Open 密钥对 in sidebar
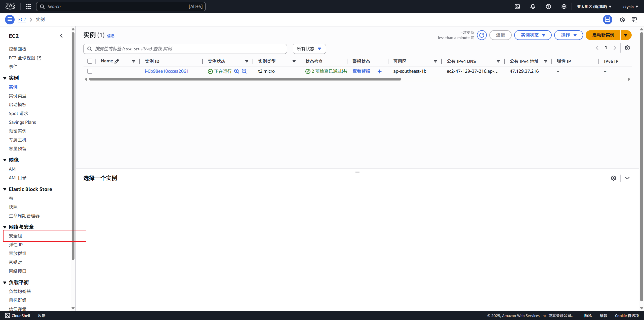Image resolution: width=644 pixels, height=320 pixels. point(15,262)
